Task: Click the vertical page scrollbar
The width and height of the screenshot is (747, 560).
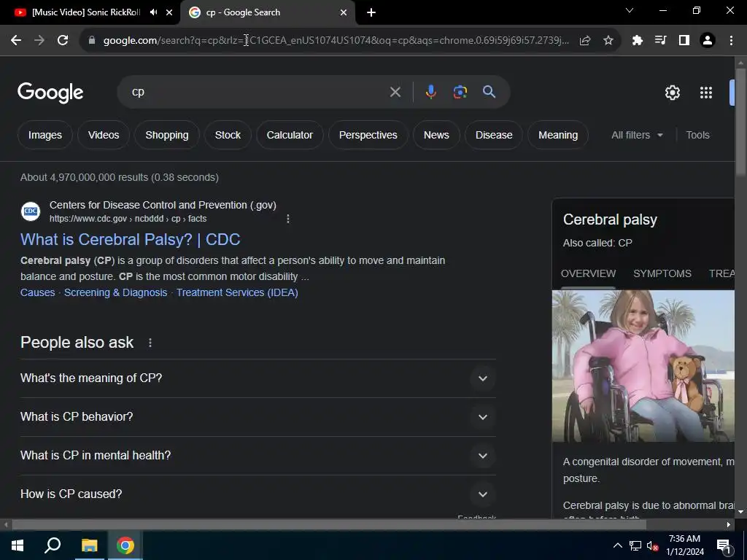Action: point(740,122)
